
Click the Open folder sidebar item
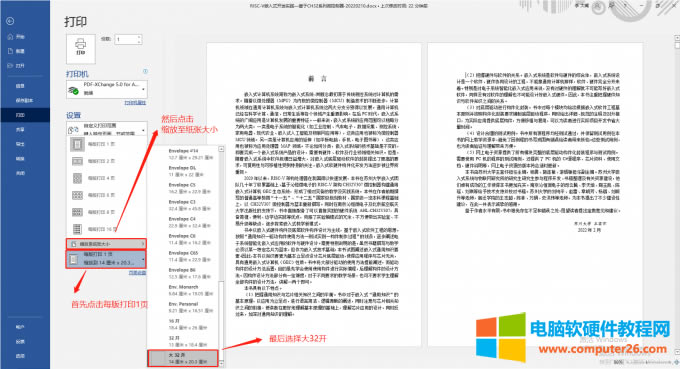coord(16,65)
